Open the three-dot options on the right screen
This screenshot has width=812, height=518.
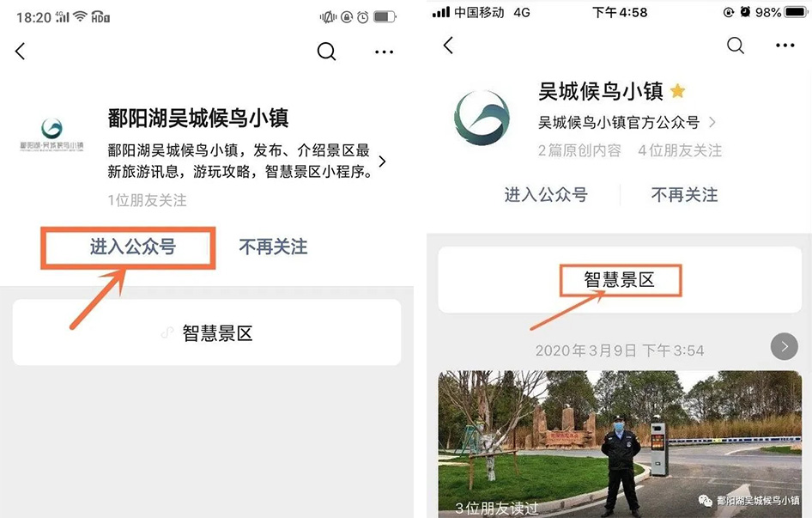785,46
